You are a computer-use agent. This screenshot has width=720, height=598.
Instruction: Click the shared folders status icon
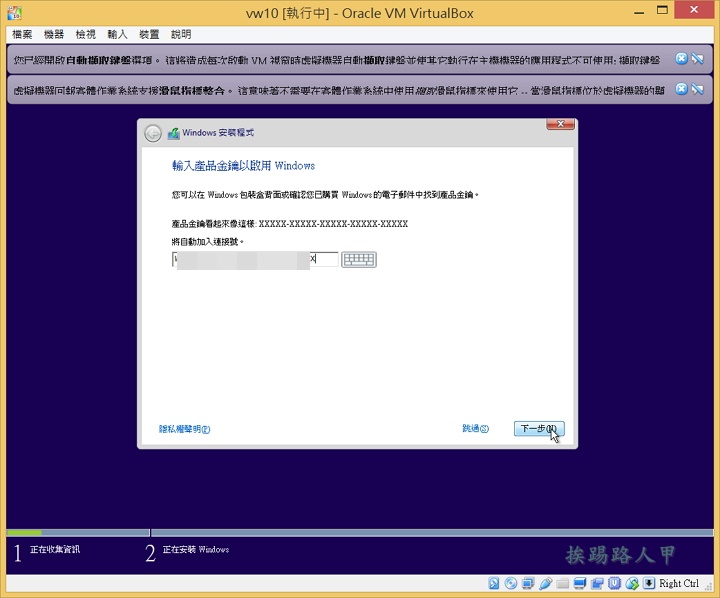click(562, 583)
